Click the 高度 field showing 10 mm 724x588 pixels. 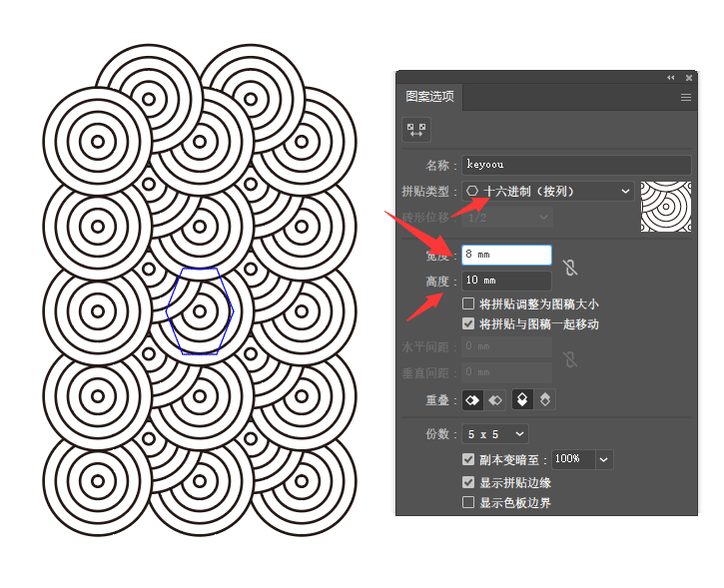506,282
